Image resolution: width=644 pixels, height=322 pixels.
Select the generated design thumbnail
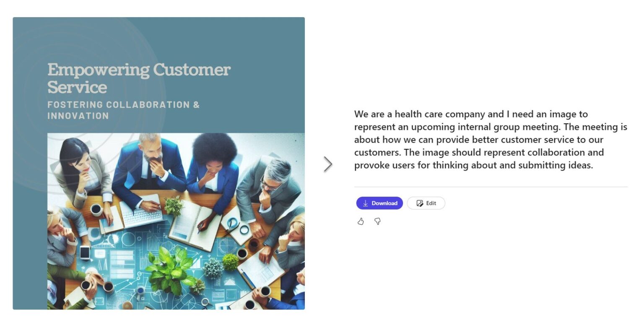tap(158, 163)
